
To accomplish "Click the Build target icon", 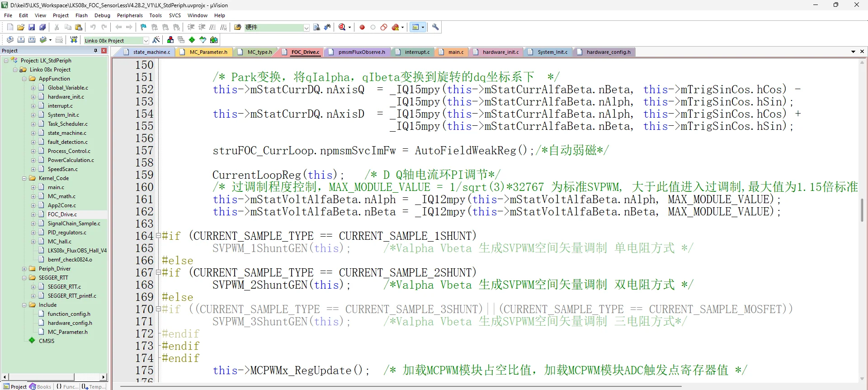I will tap(21, 40).
